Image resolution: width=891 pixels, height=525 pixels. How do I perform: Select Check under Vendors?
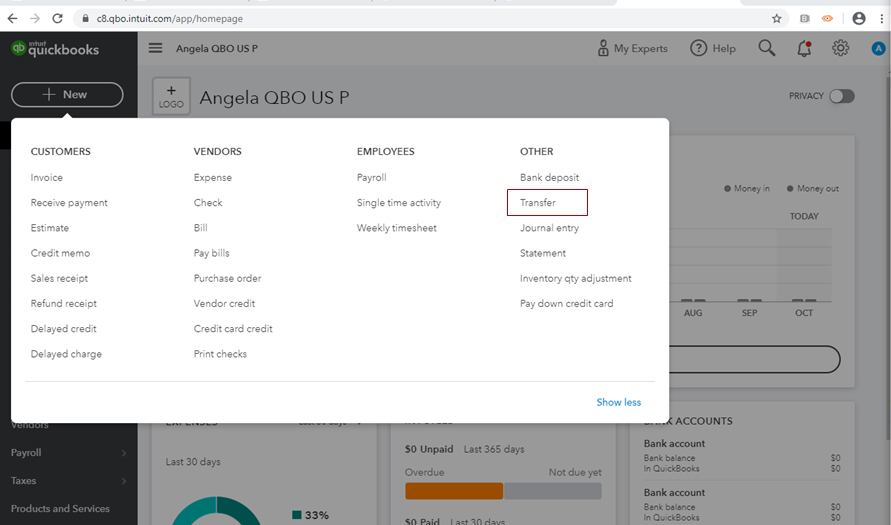208,202
